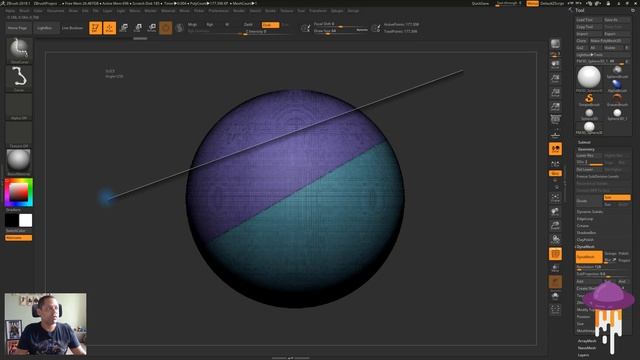Viewport: 640px width, 360px height.
Task: Toggle Local transformations button
Action: pyautogui.click(x=555, y=149)
